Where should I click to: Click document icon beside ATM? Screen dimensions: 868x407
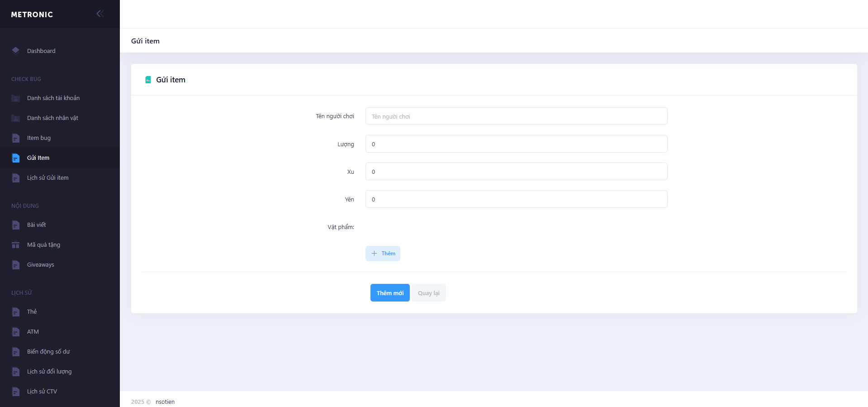pos(16,332)
